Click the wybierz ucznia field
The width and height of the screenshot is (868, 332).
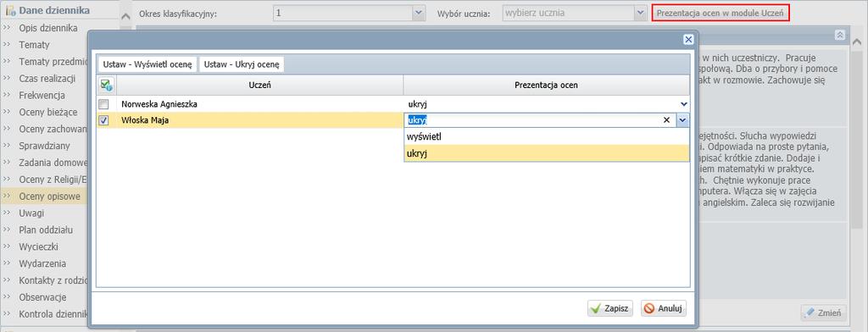568,13
